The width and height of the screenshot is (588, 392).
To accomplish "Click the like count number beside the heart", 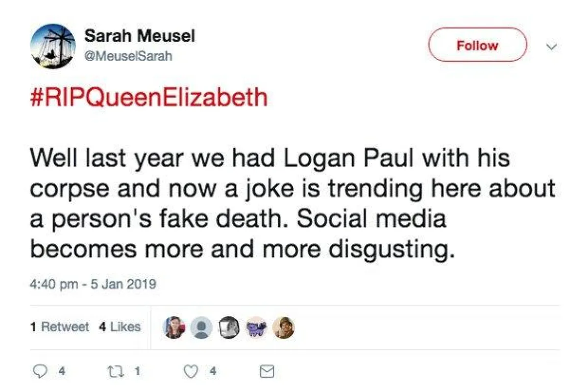I will [x=213, y=371].
